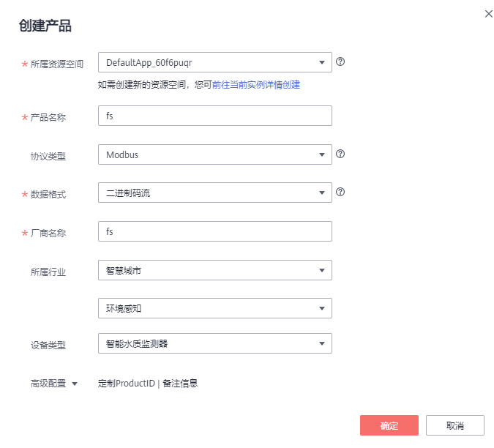The image size is (494, 448).
Task: Expand the 高级配置 section arrow
Action: (x=74, y=384)
